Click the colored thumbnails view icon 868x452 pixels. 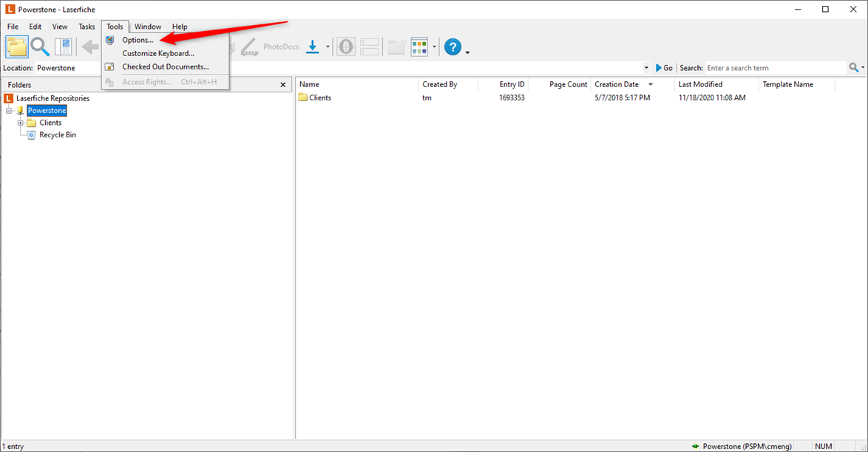tap(419, 47)
